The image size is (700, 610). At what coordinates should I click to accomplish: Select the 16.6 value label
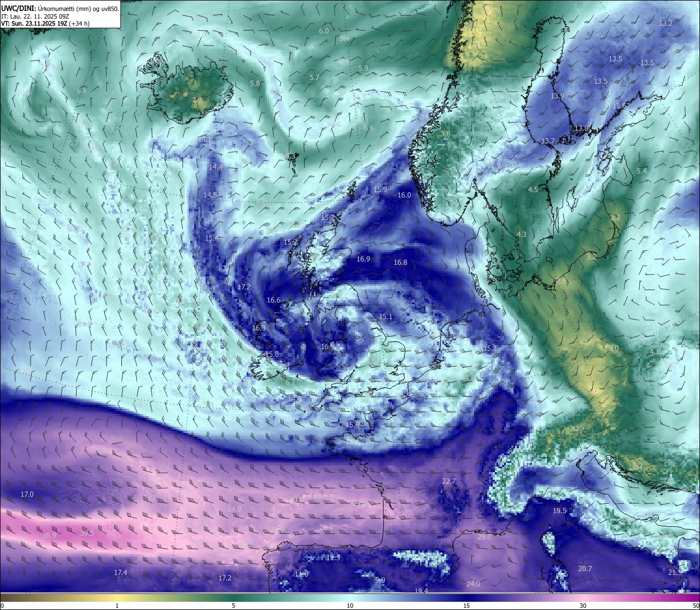tap(273, 300)
